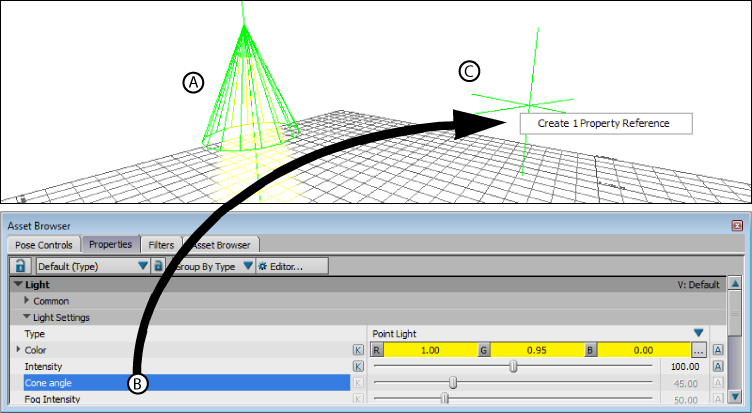Click the A animate button for Color
752x413 pixels.
point(718,350)
